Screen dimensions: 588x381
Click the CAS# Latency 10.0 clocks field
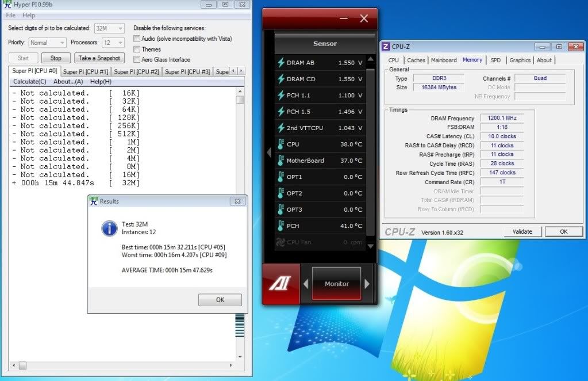point(502,136)
